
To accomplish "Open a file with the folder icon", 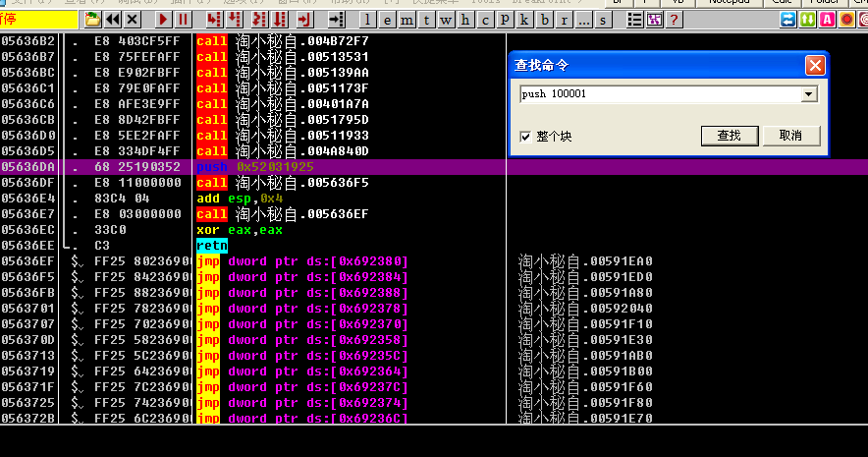I will [x=92, y=20].
